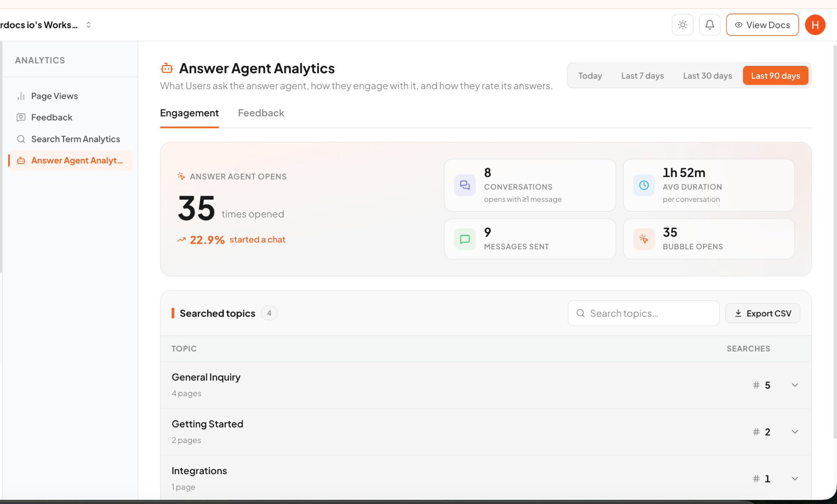Click the Searched topics count badge 4
Image resolution: width=837 pixels, height=504 pixels.
pos(269,313)
